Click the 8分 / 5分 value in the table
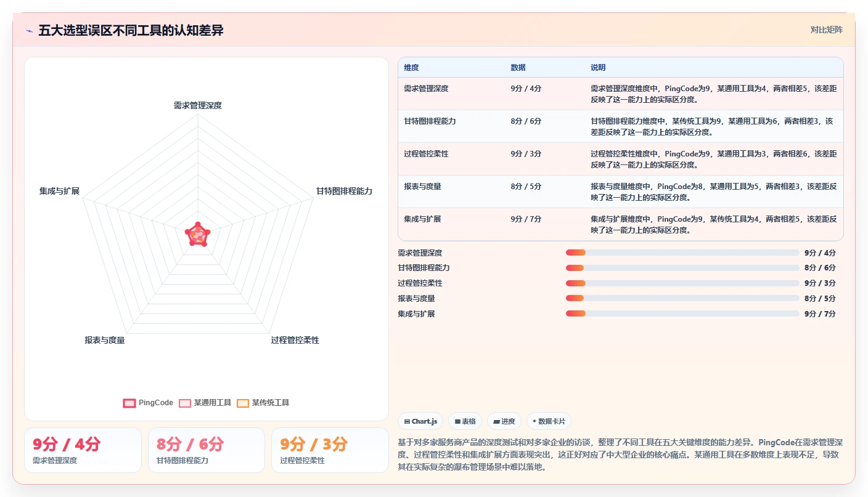Viewport: 868px width, 497px height. 526,187
